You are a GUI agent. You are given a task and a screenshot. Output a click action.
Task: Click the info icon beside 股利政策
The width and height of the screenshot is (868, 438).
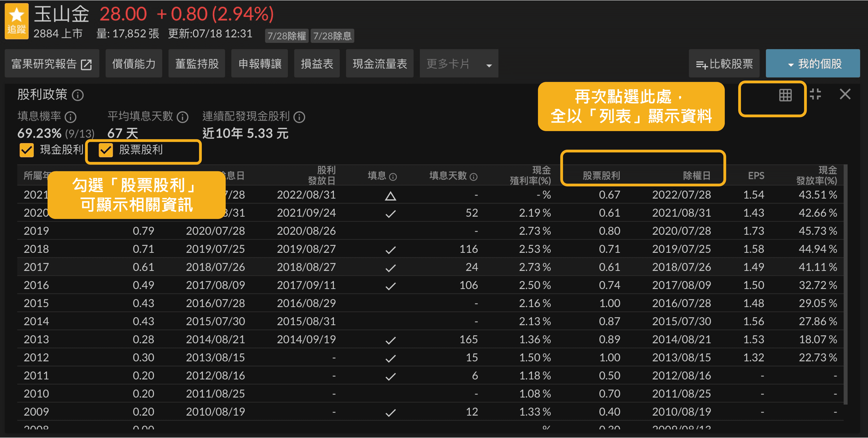click(78, 95)
